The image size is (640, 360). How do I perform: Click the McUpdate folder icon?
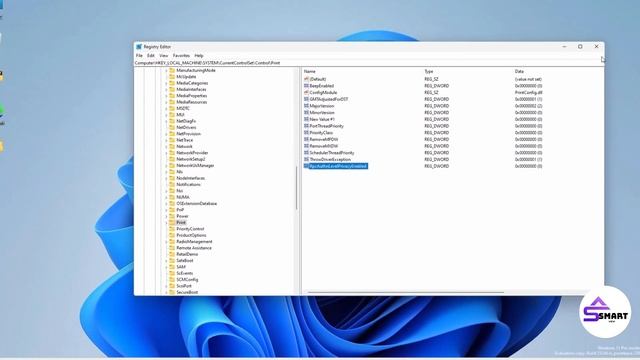click(172, 77)
